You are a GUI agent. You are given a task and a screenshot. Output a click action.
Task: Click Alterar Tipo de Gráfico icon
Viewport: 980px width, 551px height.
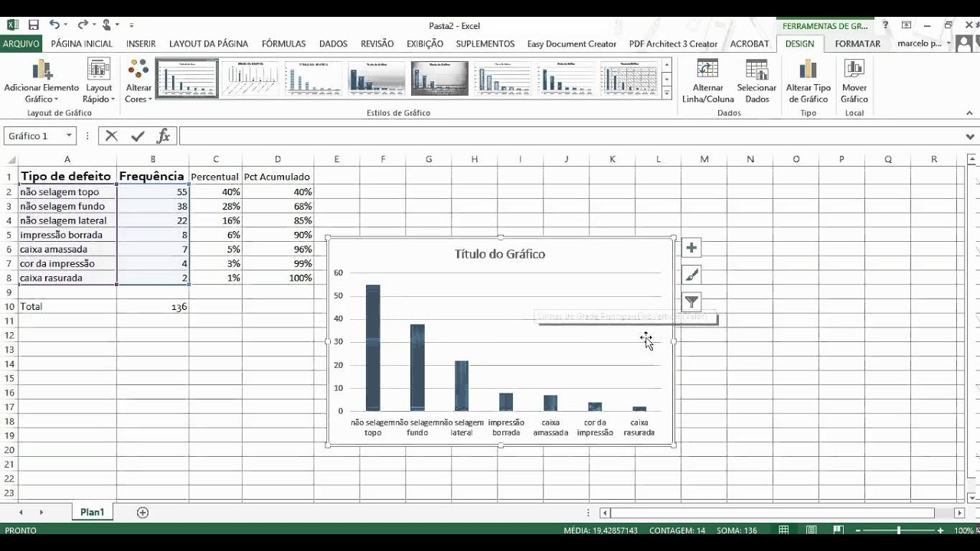point(808,81)
